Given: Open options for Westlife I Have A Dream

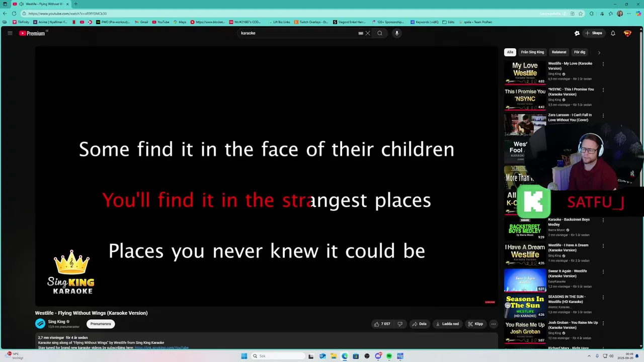Looking at the screenshot, I should [x=603, y=246].
